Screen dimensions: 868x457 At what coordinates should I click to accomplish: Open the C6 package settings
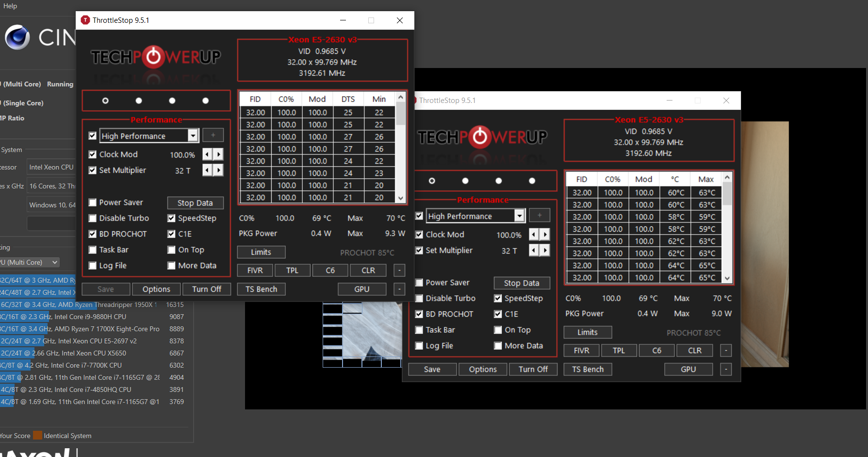coord(330,270)
